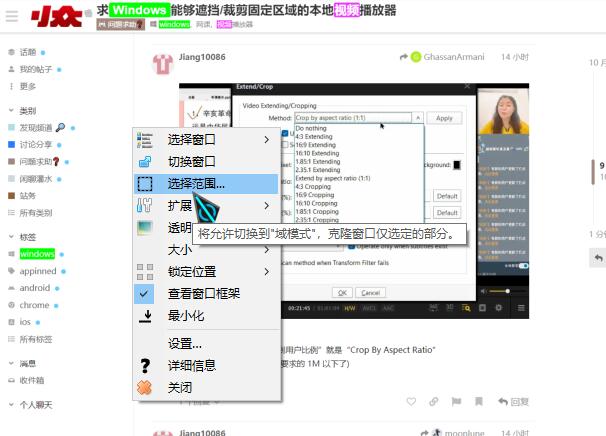Expand the '选择窗口' submenu arrow

[266, 139]
